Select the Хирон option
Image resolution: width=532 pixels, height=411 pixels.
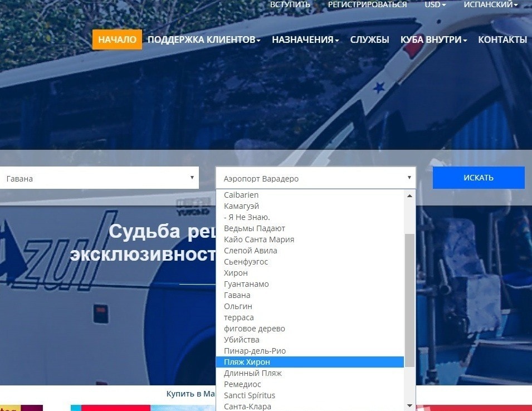pos(310,273)
